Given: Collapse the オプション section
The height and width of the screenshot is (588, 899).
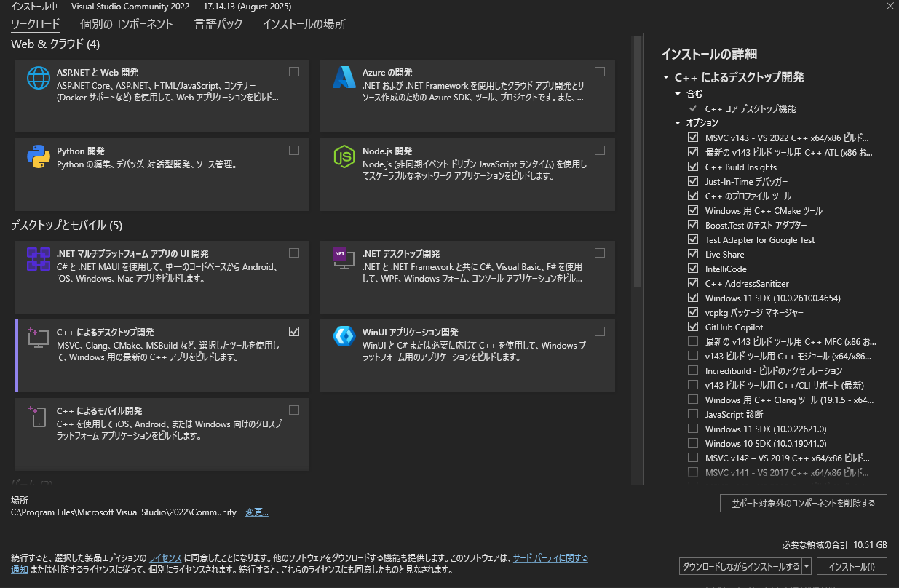Looking at the screenshot, I should tap(678, 123).
